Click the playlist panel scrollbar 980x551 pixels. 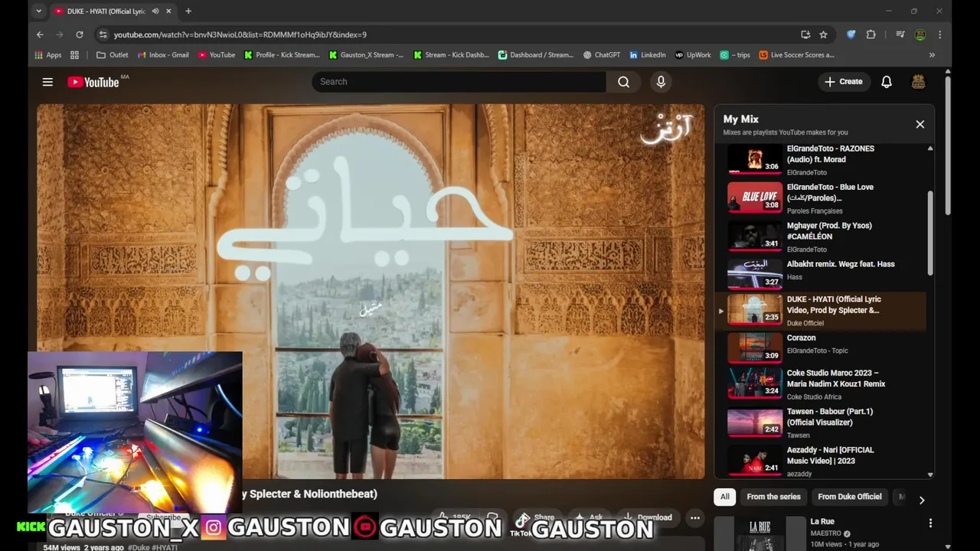pyautogui.click(x=930, y=233)
